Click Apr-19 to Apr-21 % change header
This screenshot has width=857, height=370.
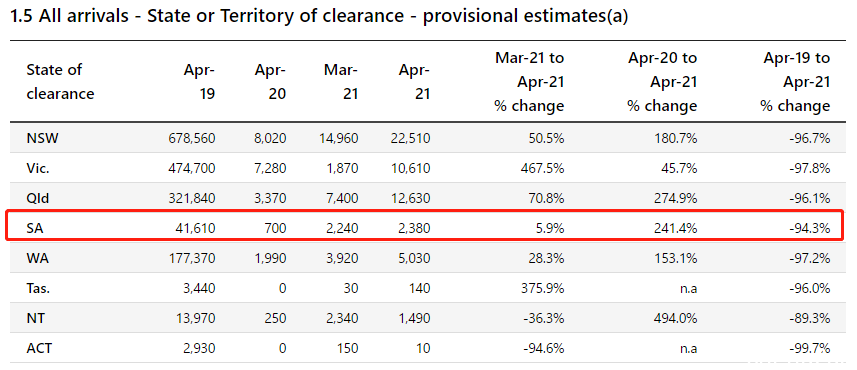pyautogui.click(x=795, y=81)
